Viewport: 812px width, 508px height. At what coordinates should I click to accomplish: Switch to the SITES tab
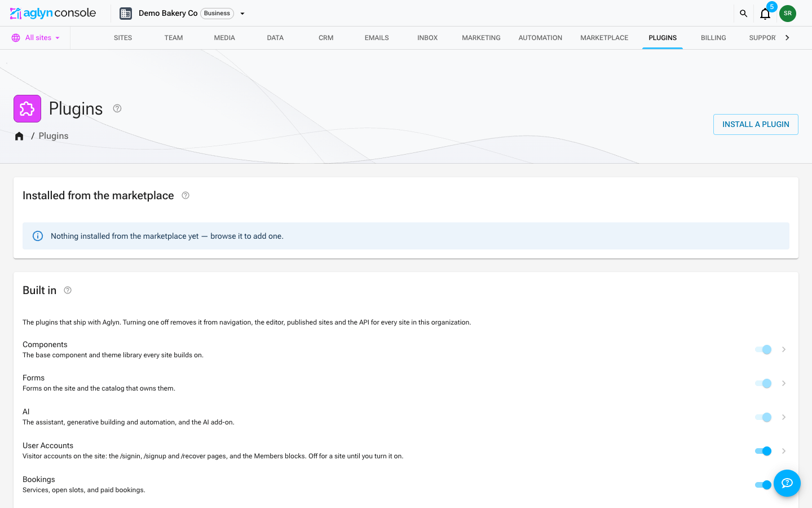(123, 38)
